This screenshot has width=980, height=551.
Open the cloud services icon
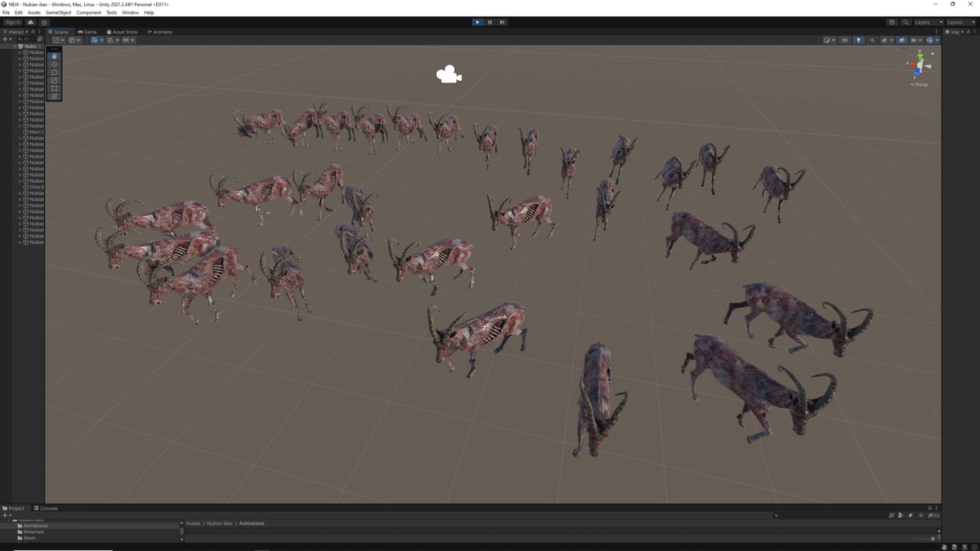pos(31,22)
